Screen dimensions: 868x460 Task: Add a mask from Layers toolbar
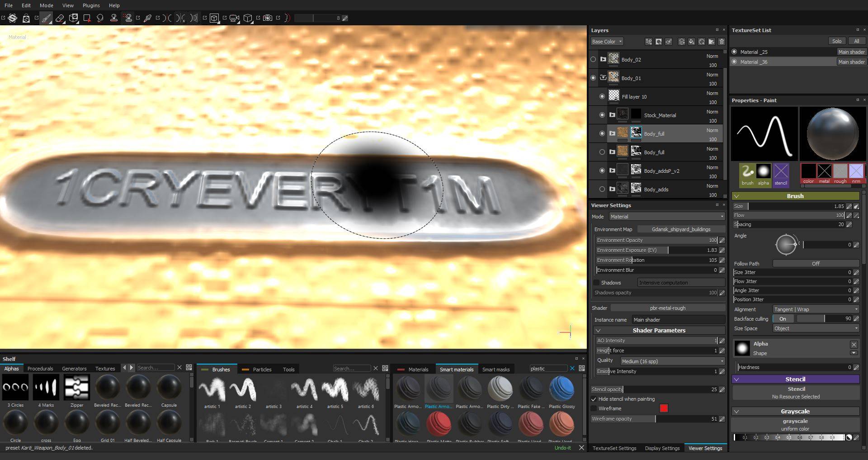tap(659, 42)
